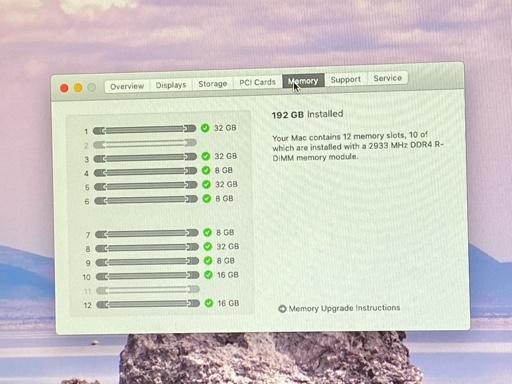512x384 pixels.
Task: Click the green check for slot 8
Action: (x=208, y=246)
